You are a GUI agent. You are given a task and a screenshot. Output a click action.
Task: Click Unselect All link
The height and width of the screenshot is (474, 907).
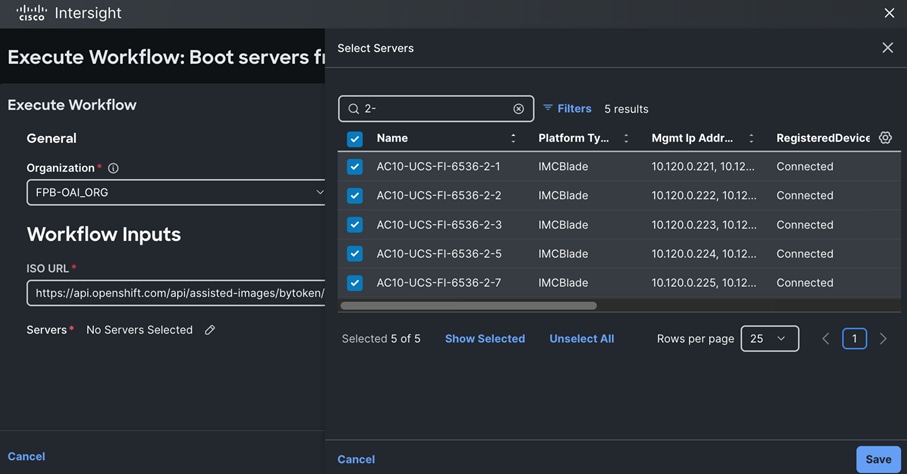pyautogui.click(x=581, y=339)
